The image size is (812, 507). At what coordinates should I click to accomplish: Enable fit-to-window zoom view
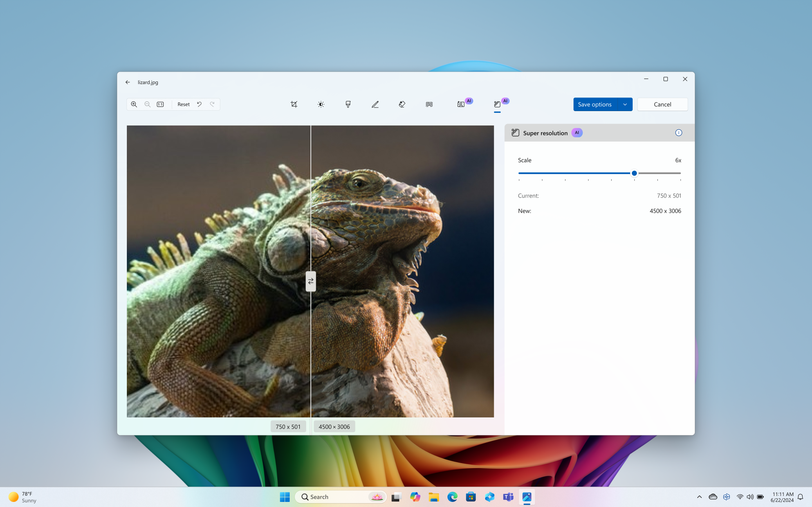161,104
